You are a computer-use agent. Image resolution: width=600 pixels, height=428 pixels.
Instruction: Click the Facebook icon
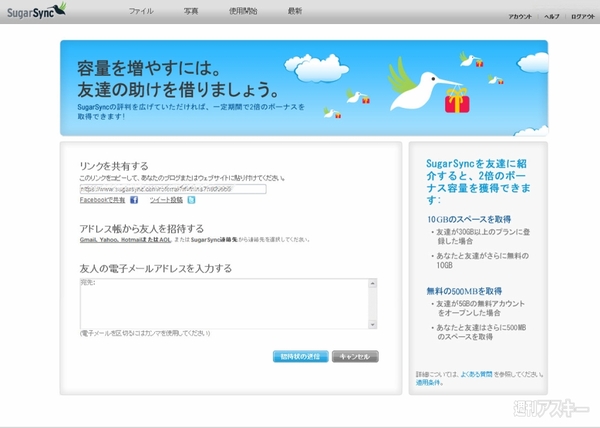(134, 200)
